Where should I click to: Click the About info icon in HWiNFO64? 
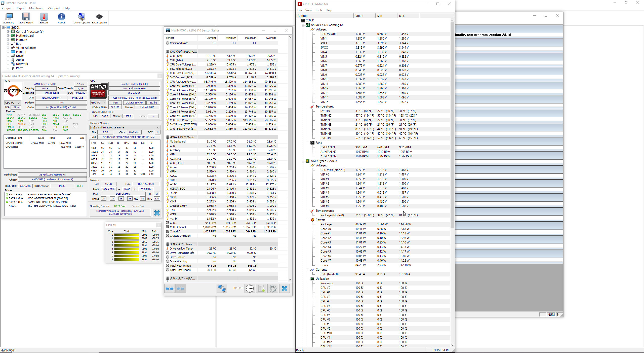pos(61,18)
